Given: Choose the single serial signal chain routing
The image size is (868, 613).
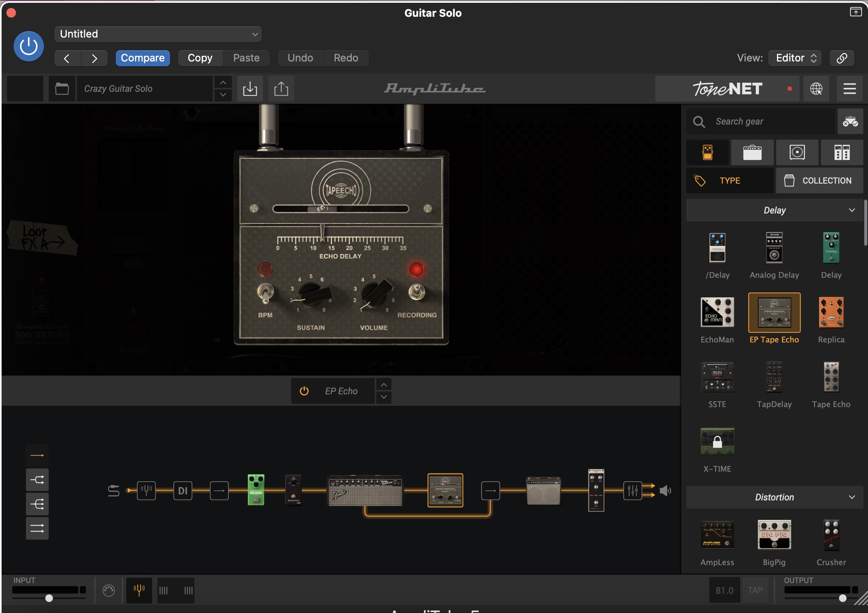Looking at the screenshot, I should [37, 455].
